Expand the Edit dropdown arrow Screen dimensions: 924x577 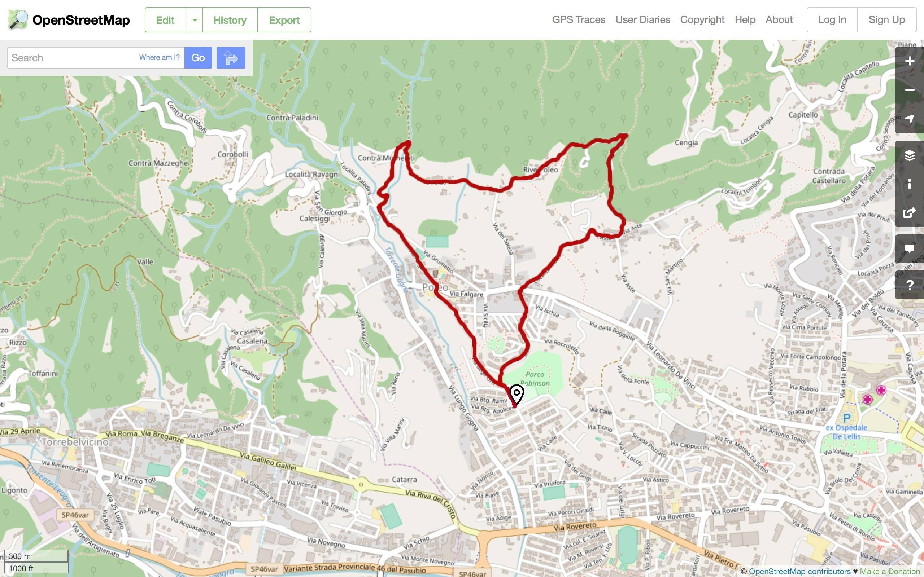point(194,20)
